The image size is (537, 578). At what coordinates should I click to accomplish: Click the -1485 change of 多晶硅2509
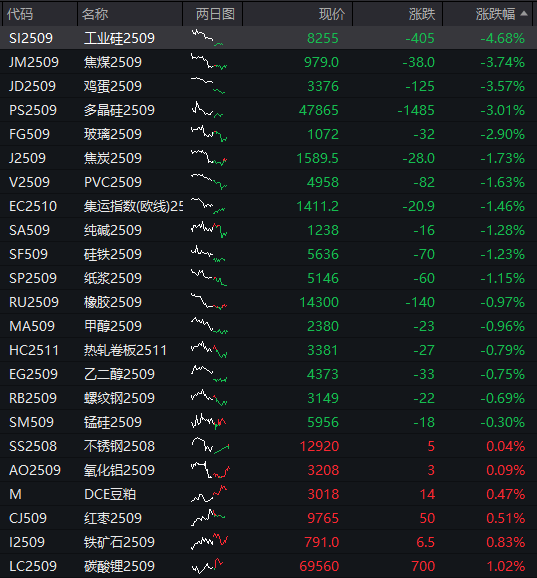click(x=416, y=110)
